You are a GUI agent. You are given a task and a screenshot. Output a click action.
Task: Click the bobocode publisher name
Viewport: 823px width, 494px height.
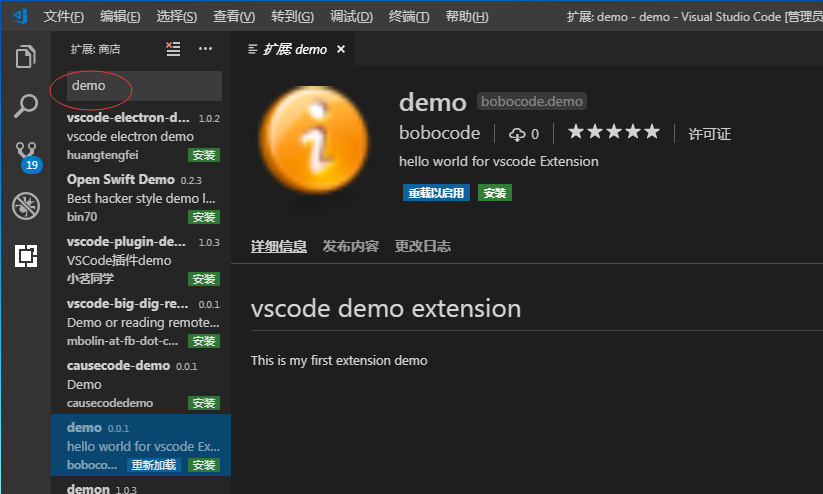(439, 133)
